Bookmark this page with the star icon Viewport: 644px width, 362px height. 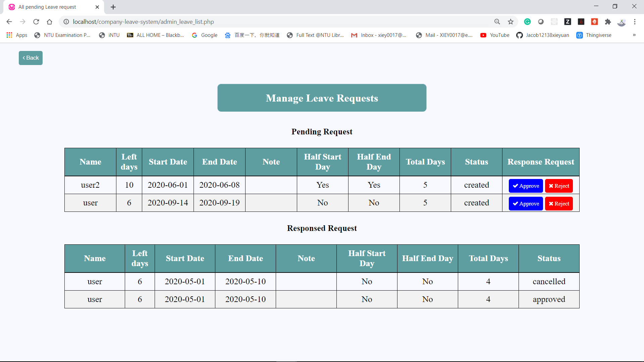point(511,21)
